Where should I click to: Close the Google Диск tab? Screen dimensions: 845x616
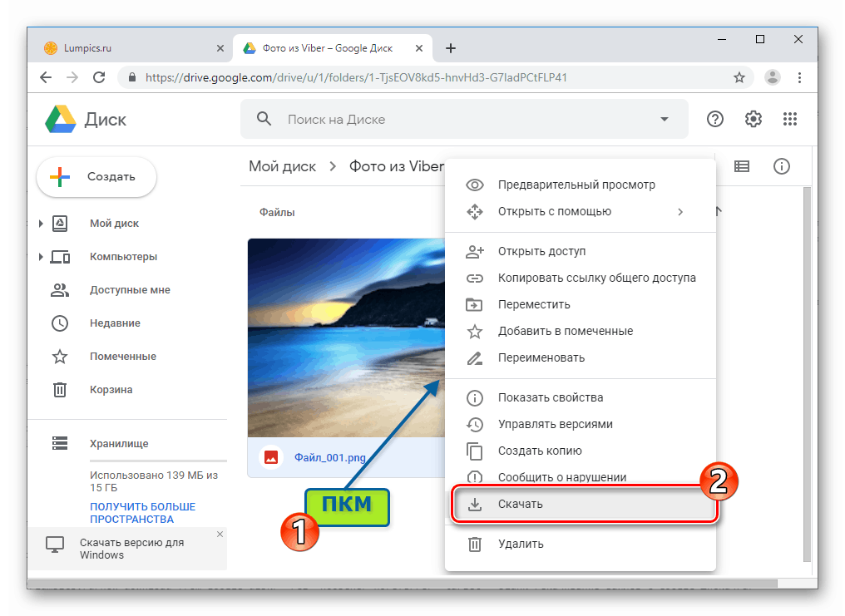click(418, 48)
